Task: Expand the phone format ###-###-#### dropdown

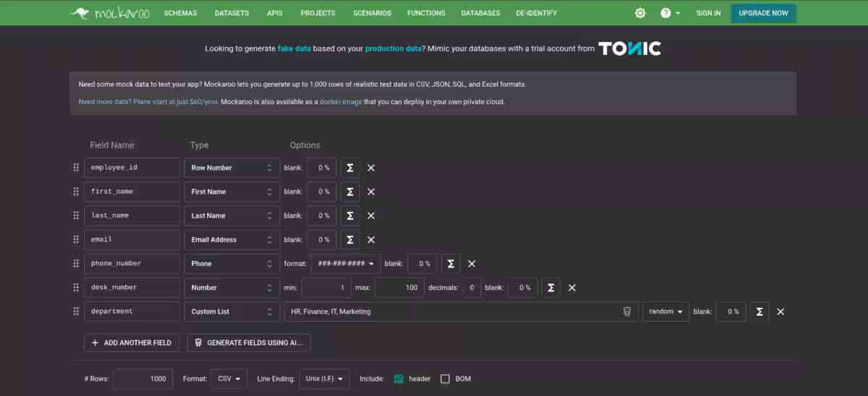Action: pyautogui.click(x=346, y=264)
